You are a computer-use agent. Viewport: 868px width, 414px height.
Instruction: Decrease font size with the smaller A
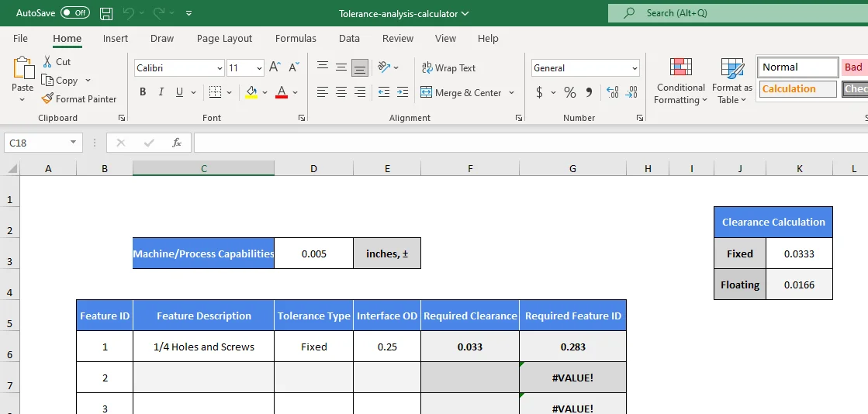pyautogui.click(x=294, y=67)
